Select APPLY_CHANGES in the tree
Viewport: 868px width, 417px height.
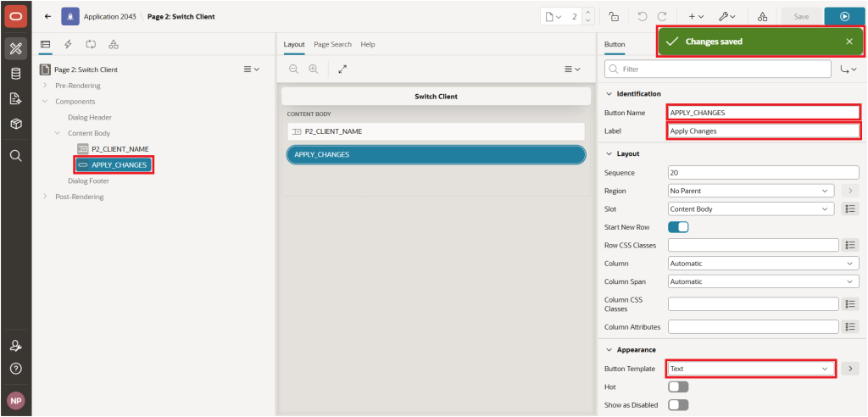coord(113,164)
